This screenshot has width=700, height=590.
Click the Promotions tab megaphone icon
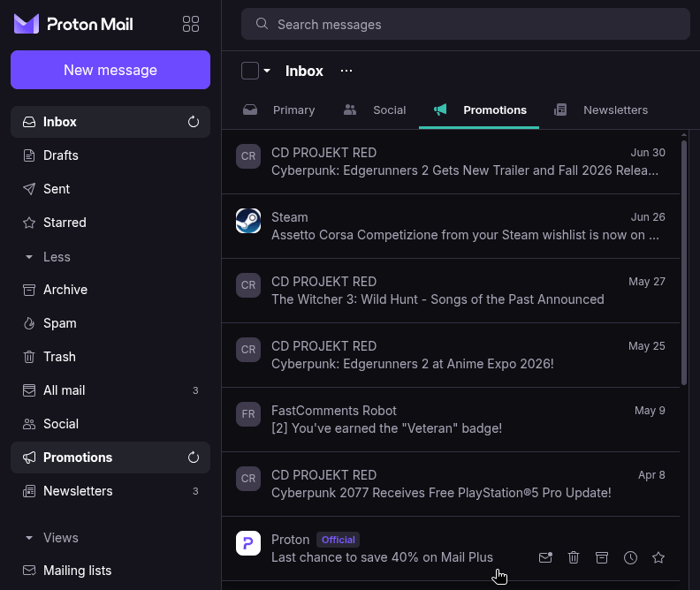(440, 110)
